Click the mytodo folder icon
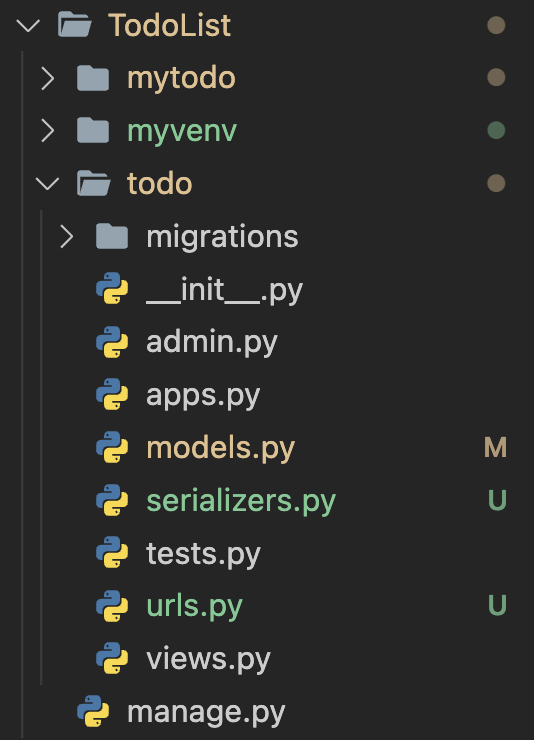The height and width of the screenshot is (740, 534). click(93, 78)
